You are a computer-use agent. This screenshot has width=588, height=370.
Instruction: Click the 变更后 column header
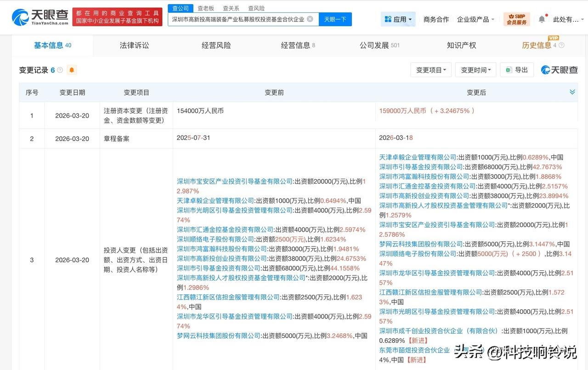tap(476, 92)
